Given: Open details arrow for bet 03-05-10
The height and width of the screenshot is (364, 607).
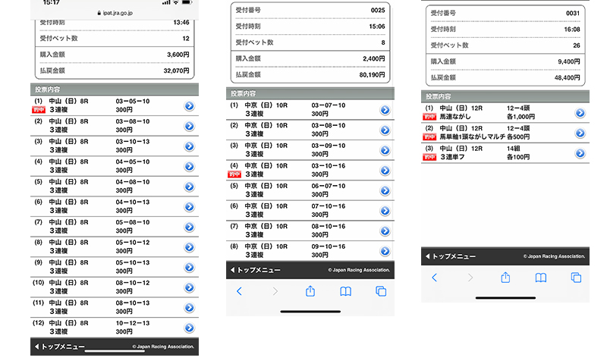Looking at the screenshot, I should pyautogui.click(x=189, y=105).
